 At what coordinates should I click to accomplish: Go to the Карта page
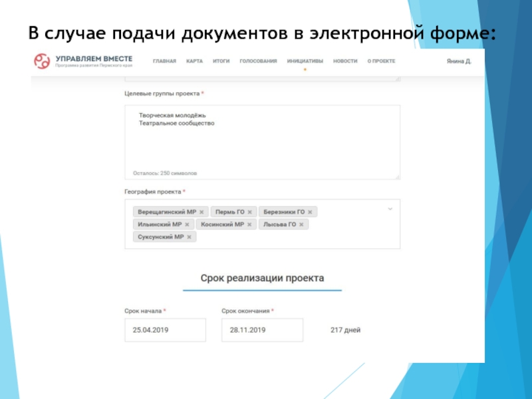(194, 61)
